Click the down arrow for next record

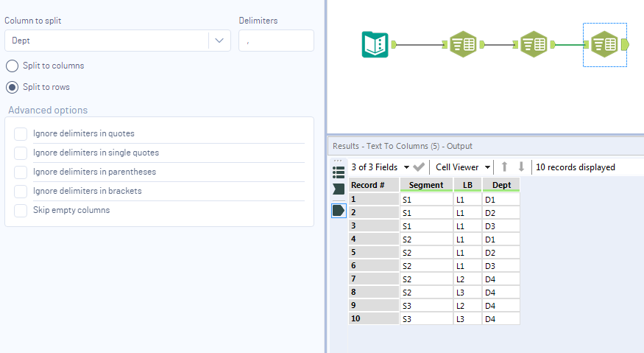point(521,167)
